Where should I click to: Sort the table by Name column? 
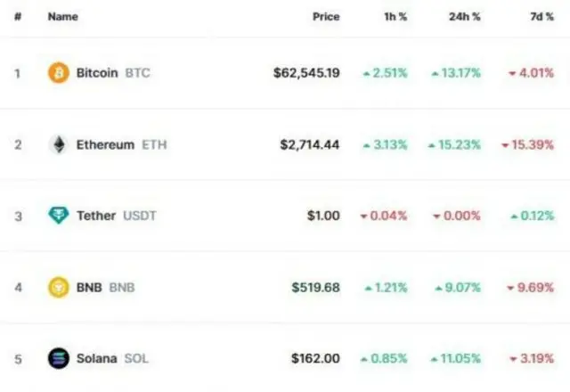(63, 17)
